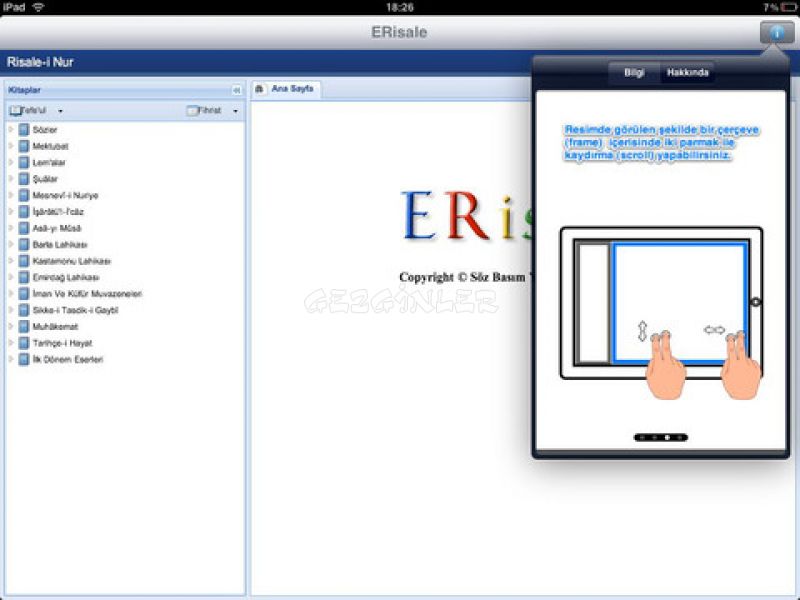Viewport: 800px width, 600px height.
Task: Click the home icon on Ana Sayfa tab
Action: pos(260,89)
